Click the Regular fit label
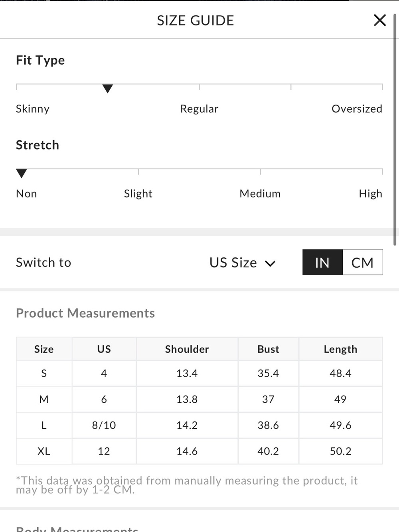399x532 pixels. (x=199, y=109)
